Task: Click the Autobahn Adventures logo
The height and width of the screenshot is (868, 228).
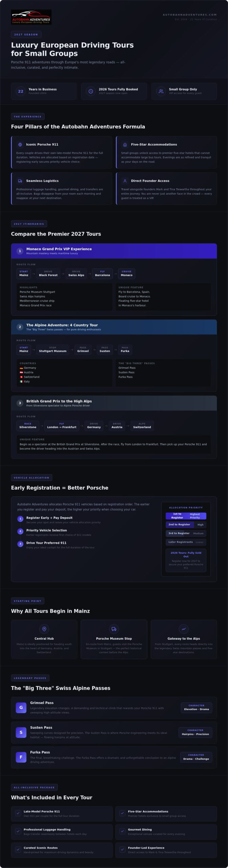Action: [x=31, y=17]
